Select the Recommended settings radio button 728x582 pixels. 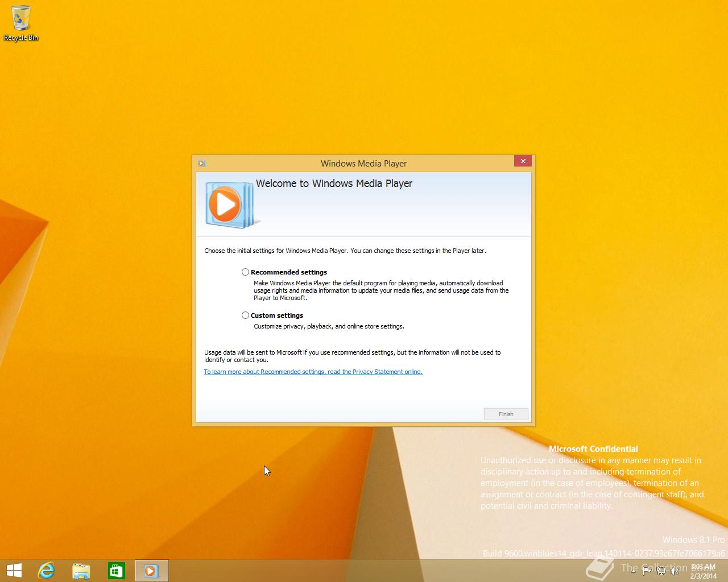pos(245,272)
